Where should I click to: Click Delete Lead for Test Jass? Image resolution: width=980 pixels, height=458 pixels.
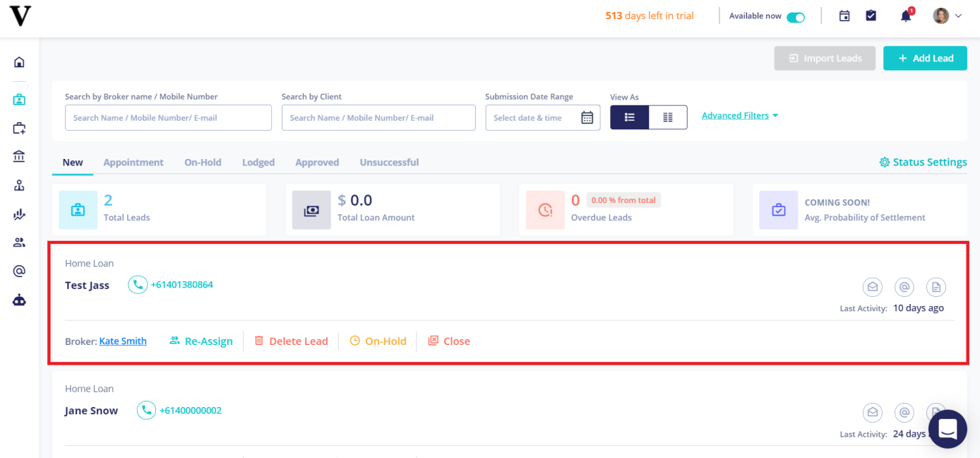(291, 341)
